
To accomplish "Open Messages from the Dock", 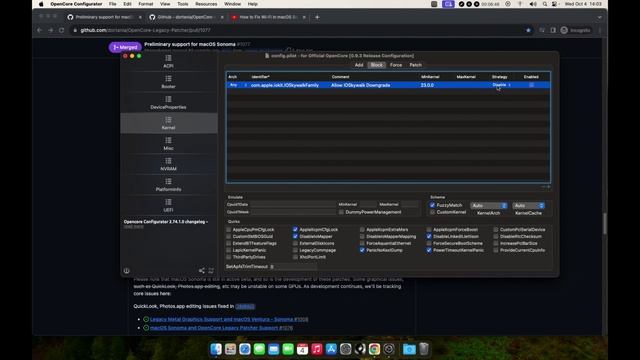I will tap(259, 349).
